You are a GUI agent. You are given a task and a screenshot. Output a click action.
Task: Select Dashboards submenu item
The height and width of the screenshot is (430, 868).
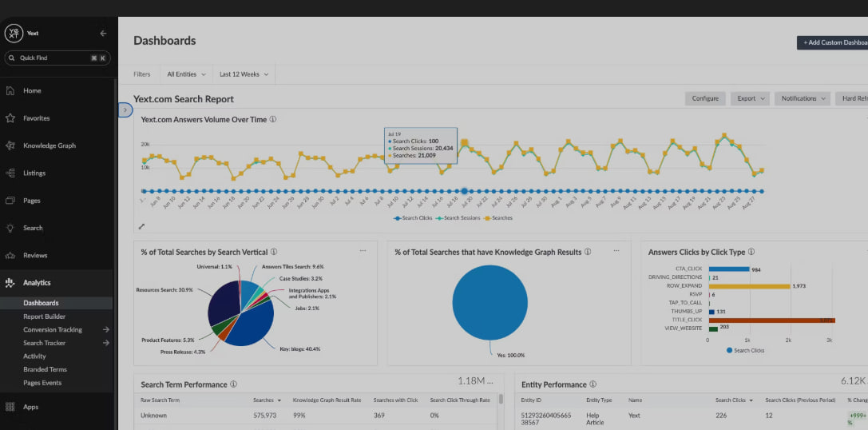click(x=41, y=303)
